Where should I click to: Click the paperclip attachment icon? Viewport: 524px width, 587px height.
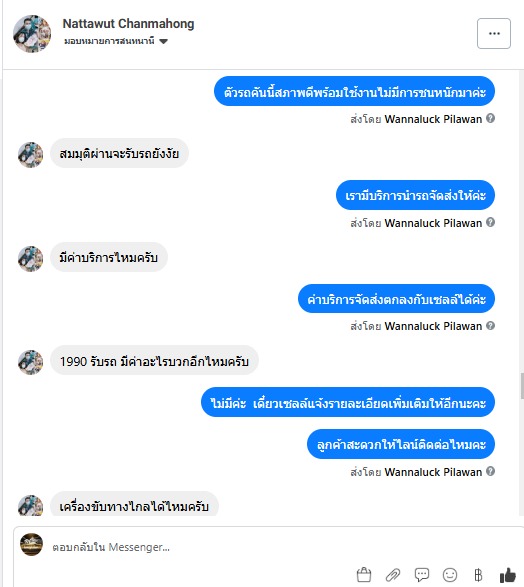pos(393,575)
